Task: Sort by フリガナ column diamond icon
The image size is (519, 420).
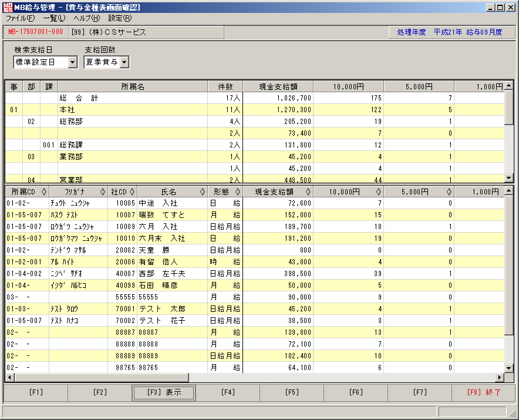Action: pos(103,191)
